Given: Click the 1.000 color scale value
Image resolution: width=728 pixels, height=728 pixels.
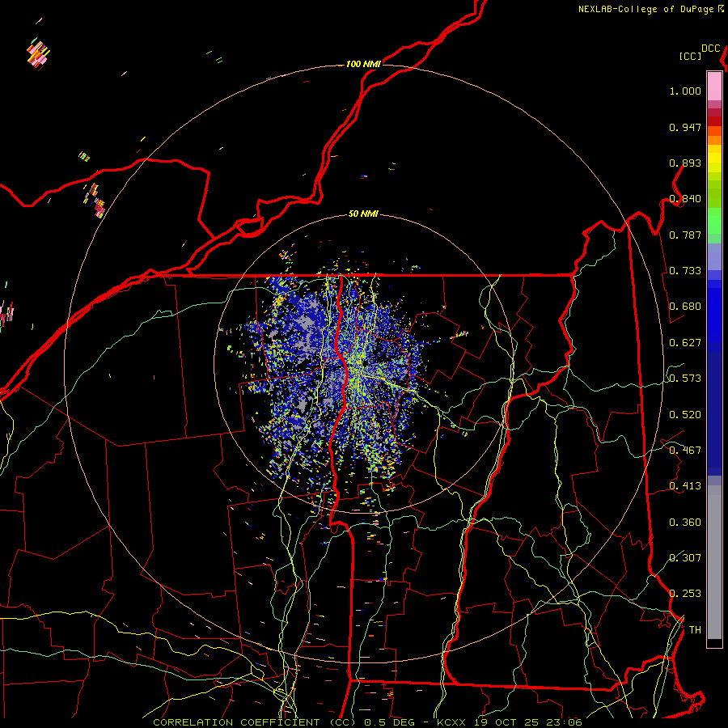Looking at the screenshot, I should click(x=685, y=91).
